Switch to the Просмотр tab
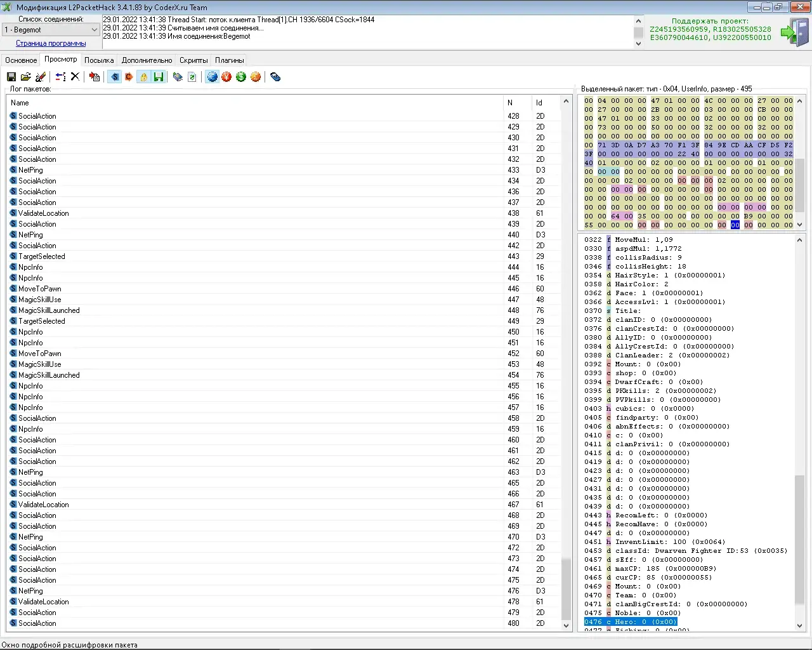 [61, 59]
